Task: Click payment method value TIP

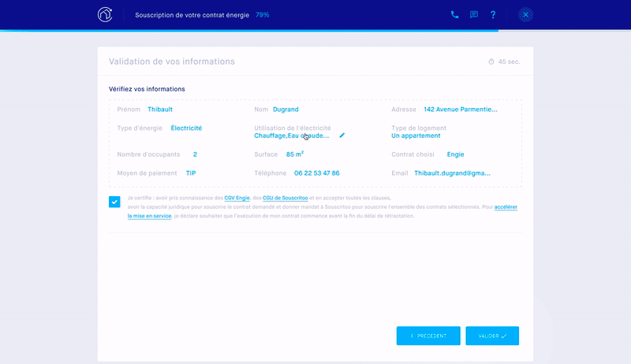Action: (191, 173)
